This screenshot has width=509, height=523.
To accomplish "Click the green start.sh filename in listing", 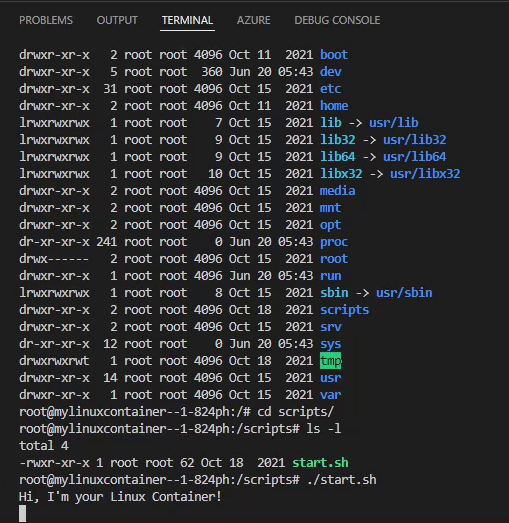I will click(x=320, y=463).
